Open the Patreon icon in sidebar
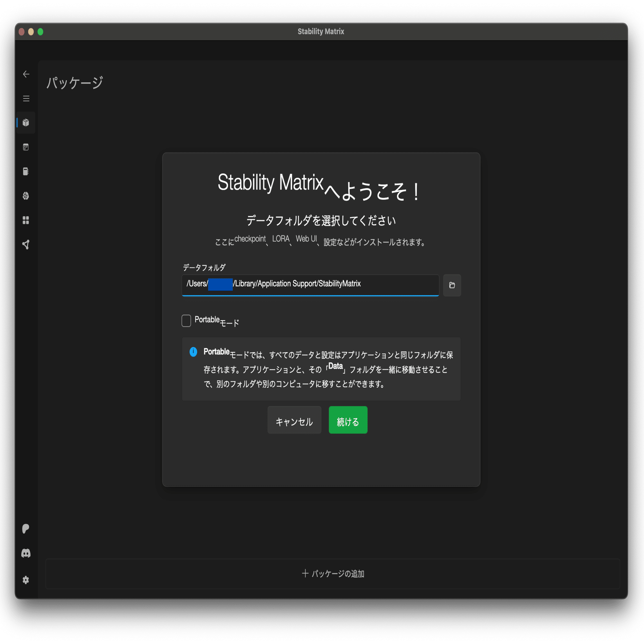Viewport: 644px width, 644px height. point(26,529)
